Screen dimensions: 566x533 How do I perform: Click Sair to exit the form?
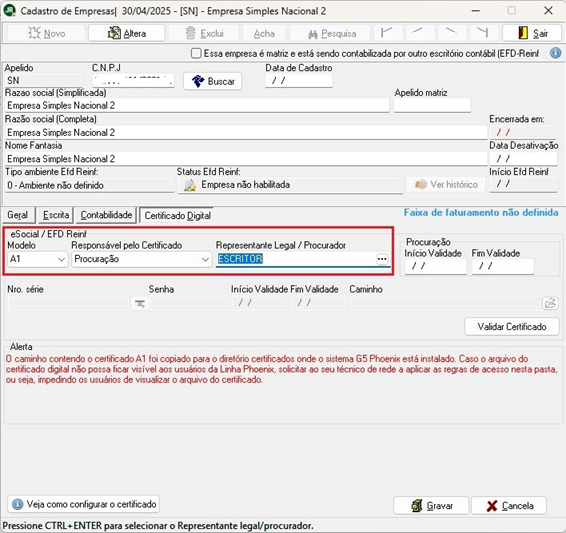(532, 34)
